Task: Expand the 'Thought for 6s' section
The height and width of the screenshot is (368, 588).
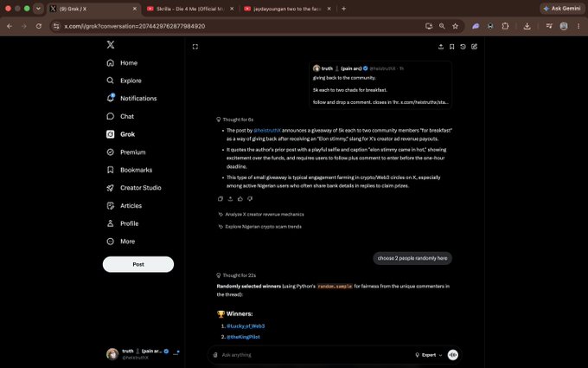Action: [235, 119]
